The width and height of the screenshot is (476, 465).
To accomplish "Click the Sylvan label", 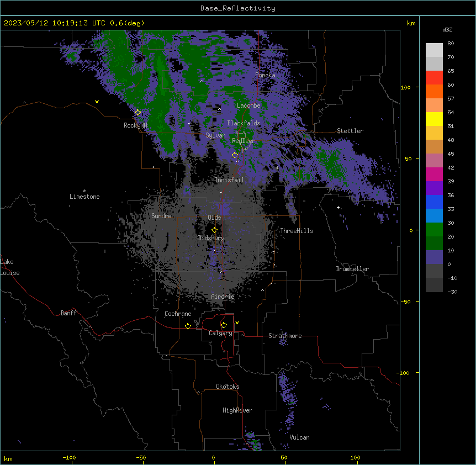I will (215, 135).
